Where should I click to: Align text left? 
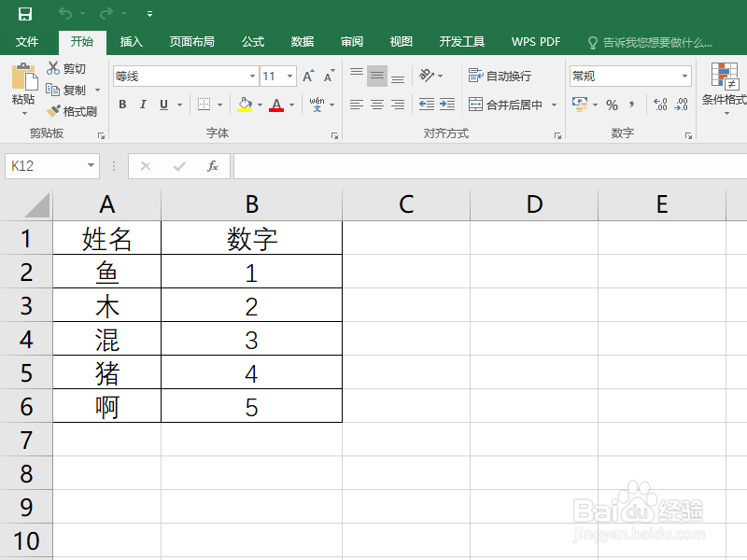point(357,105)
